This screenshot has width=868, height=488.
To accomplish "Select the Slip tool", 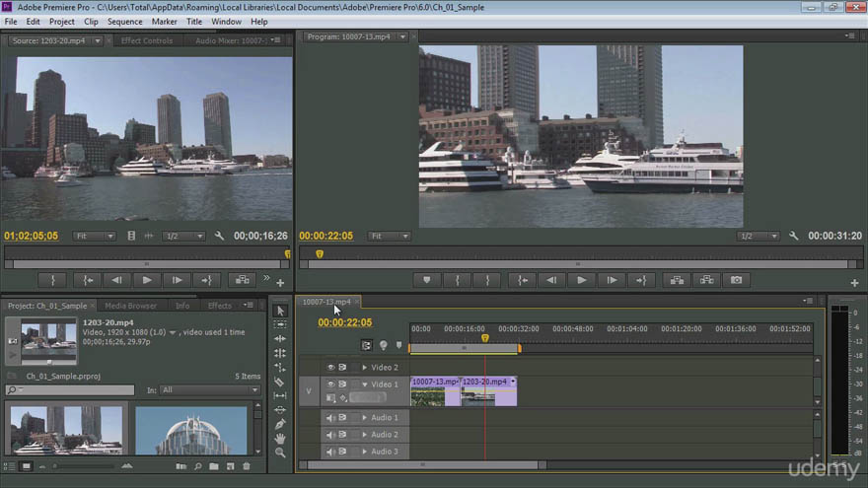I will point(280,395).
